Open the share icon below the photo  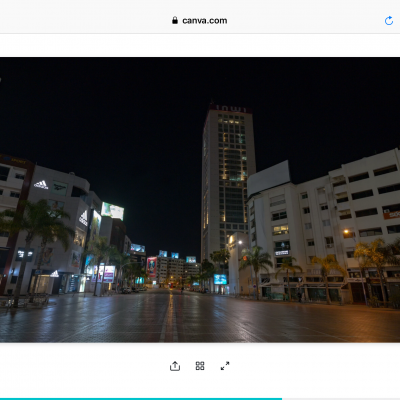point(175,366)
